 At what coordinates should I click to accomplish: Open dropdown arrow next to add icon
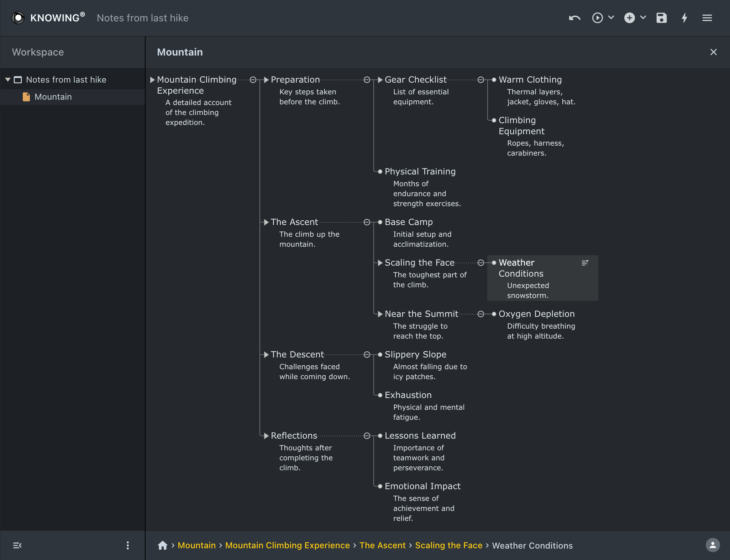[x=643, y=17]
